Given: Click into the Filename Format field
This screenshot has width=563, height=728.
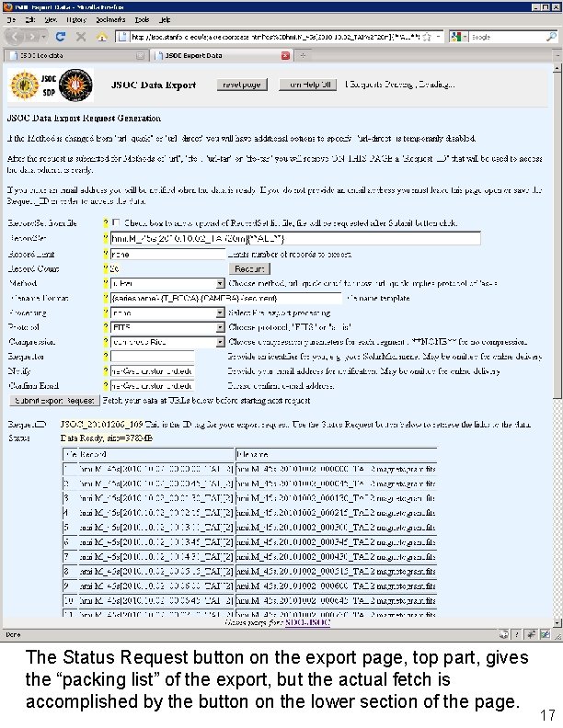Looking at the screenshot, I should [225, 298].
